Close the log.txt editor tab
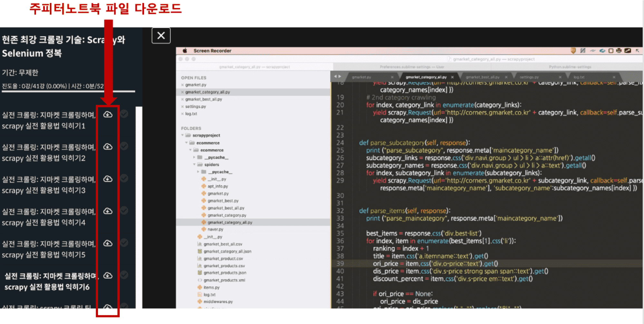 click(x=614, y=77)
